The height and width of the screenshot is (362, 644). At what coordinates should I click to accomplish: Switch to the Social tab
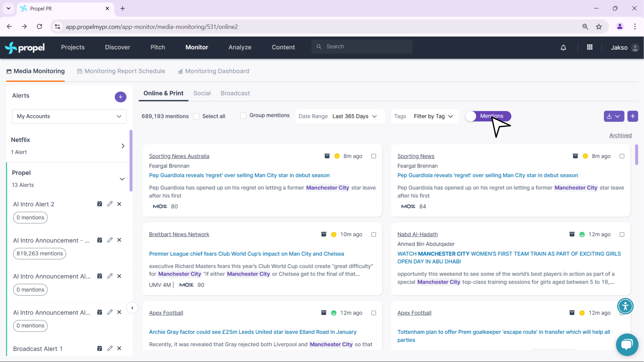tap(202, 93)
